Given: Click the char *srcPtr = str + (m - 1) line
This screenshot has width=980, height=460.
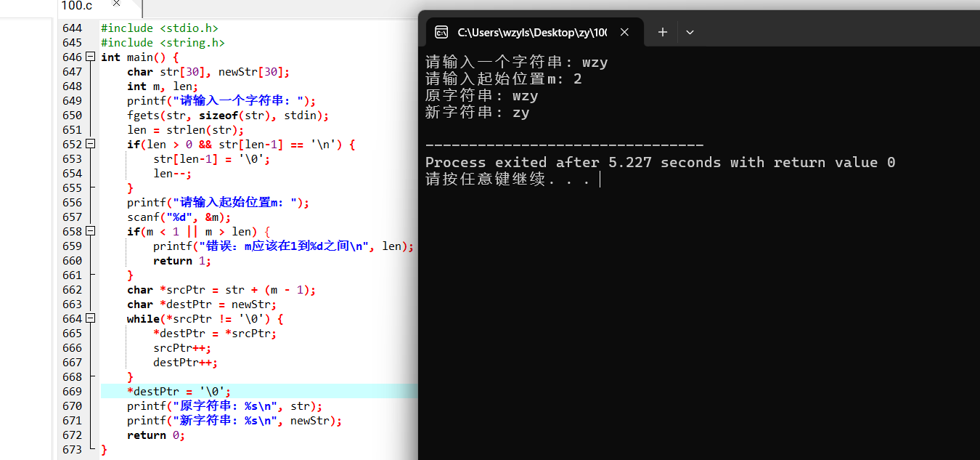Looking at the screenshot, I should coord(221,289).
